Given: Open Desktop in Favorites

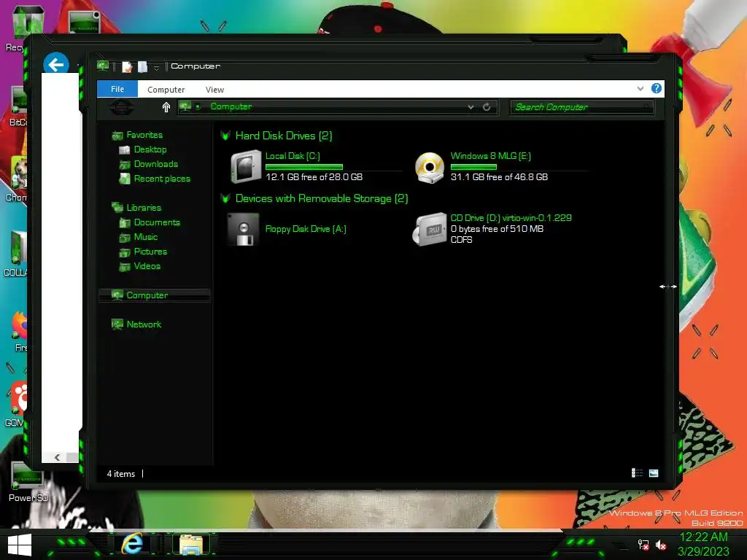Looking at the screenshot, I should [x=150, y=149].
